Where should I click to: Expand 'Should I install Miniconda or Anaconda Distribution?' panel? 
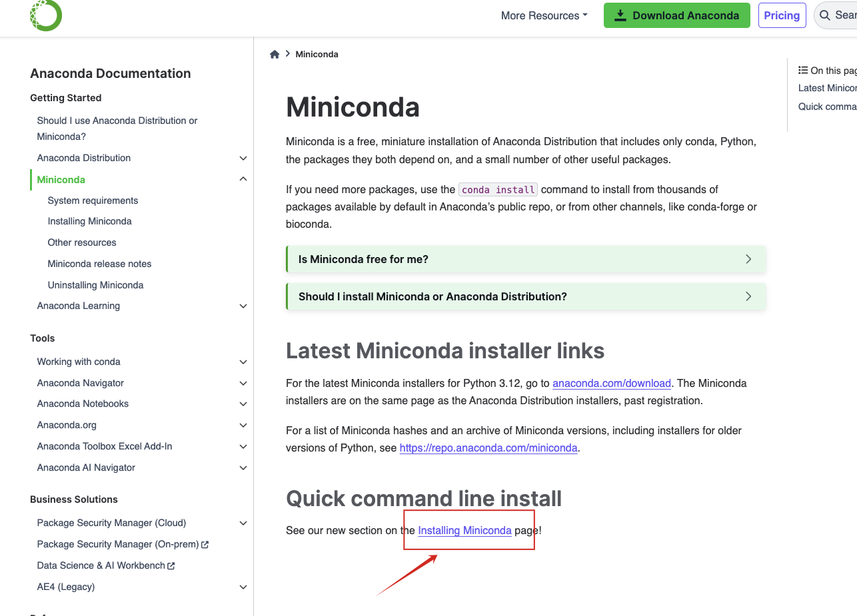pos(526,296)
